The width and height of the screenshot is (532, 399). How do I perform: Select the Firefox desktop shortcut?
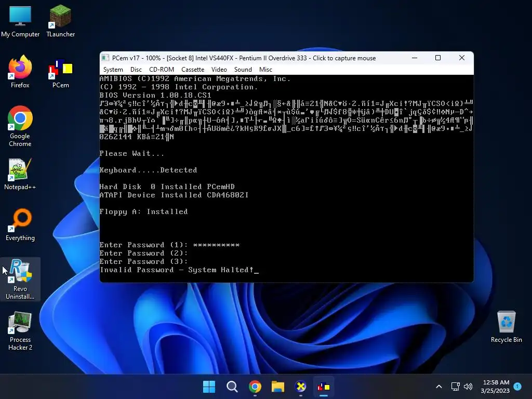(20, 72)
